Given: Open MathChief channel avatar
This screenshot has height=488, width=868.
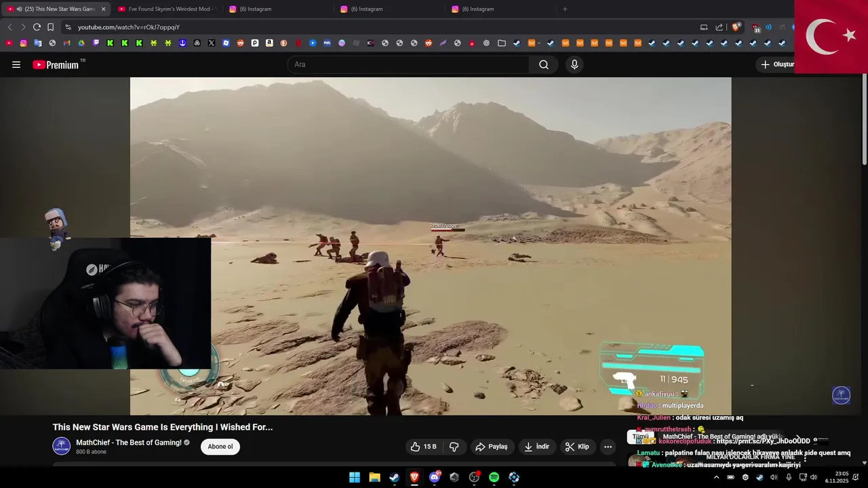Looking at the screenshot, I should point(62,446).
